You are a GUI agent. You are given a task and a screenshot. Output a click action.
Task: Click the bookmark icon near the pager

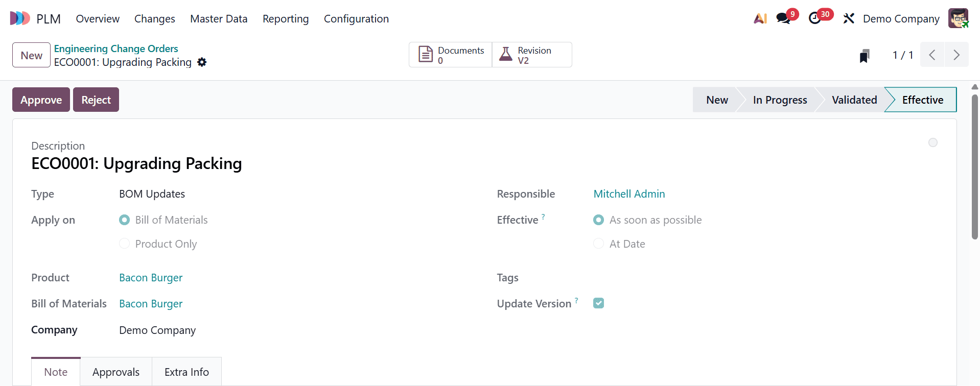coord(865,55)
